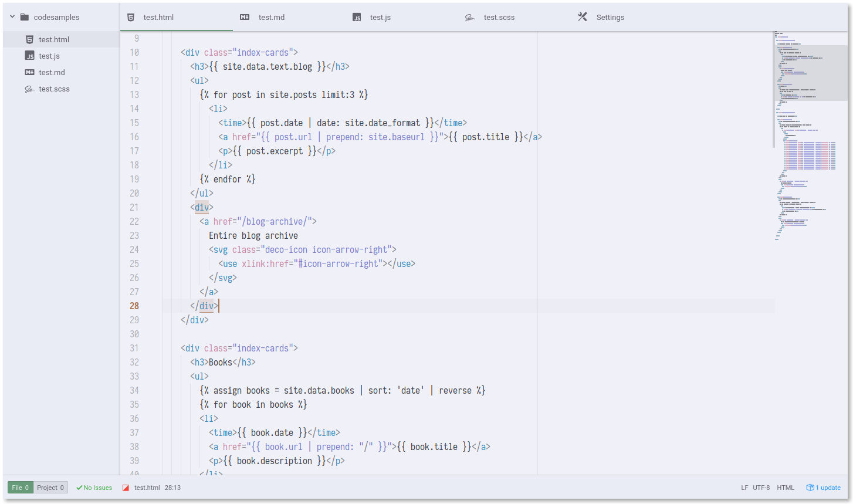Open the Settings tab

627,17
